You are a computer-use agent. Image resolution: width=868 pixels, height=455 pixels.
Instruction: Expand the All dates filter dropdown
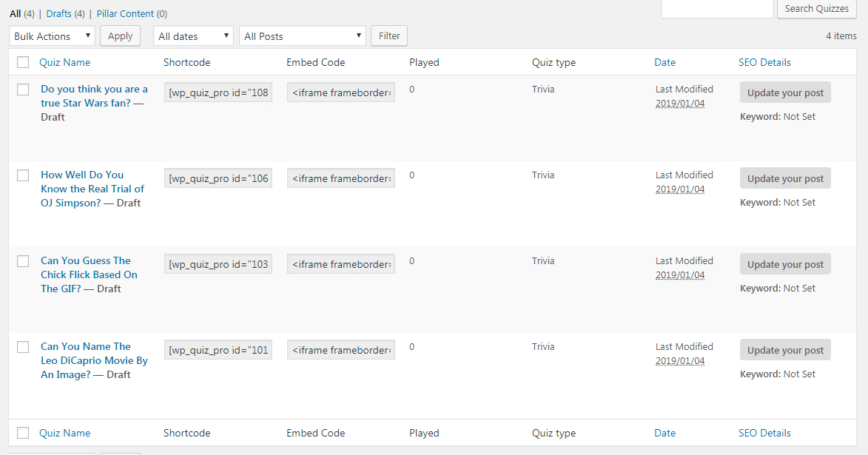(193, 36)
